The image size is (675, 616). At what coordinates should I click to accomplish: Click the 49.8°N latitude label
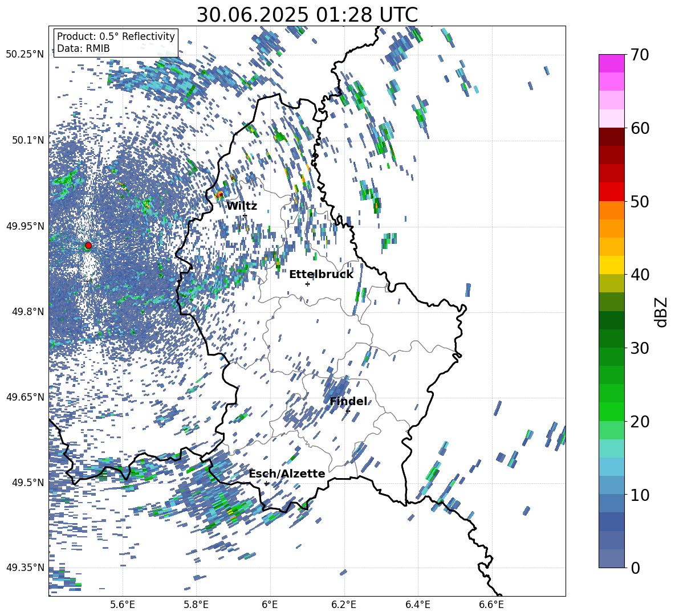point(28,312)
